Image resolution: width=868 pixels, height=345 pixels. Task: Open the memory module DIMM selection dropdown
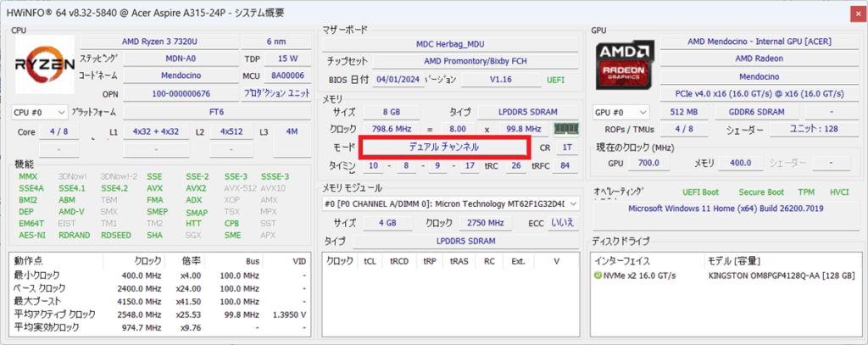451,203
